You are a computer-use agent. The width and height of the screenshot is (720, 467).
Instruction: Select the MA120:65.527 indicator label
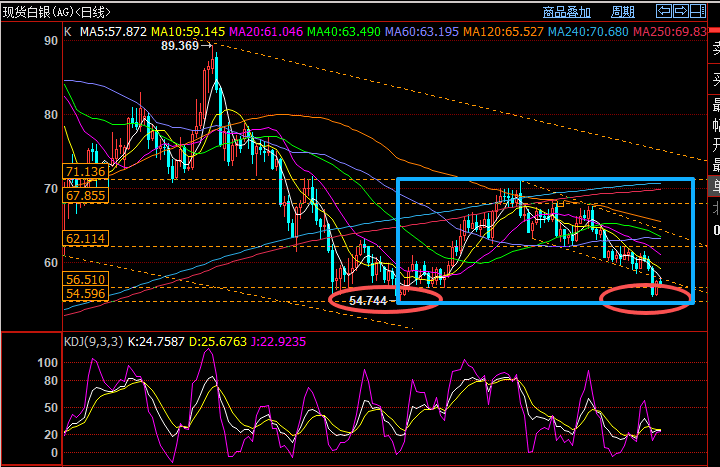coord(503,32)
